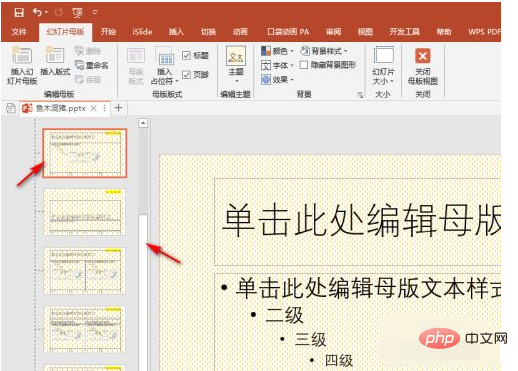This screenshot has width=518, height=371.
Task: Open 幻灯片大小 dropdown
Action: [x=383, y=66]
